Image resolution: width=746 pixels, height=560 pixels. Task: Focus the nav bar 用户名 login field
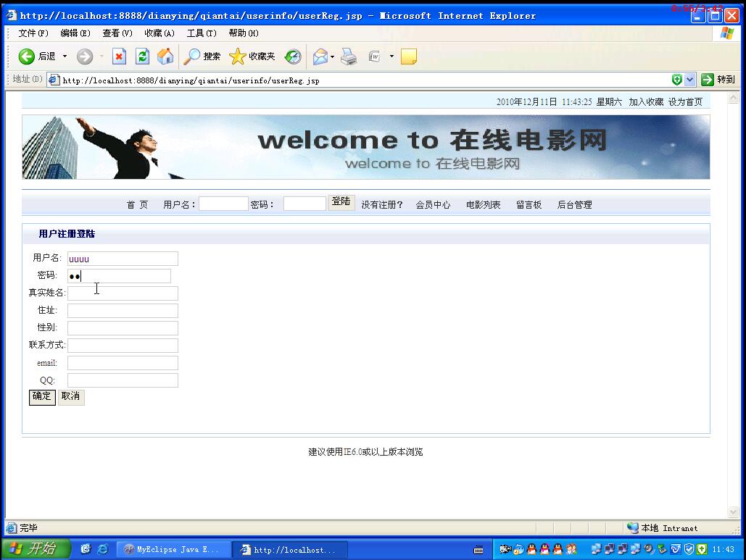click(223, 204)
